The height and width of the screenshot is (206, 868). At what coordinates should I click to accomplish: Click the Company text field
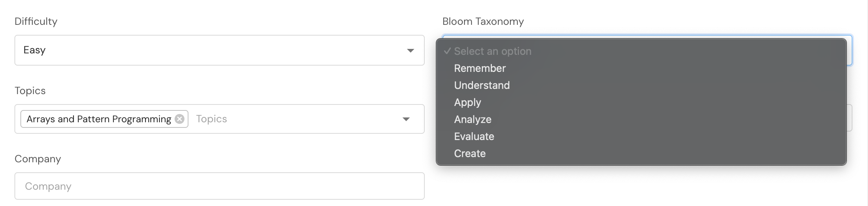(219, 186)
